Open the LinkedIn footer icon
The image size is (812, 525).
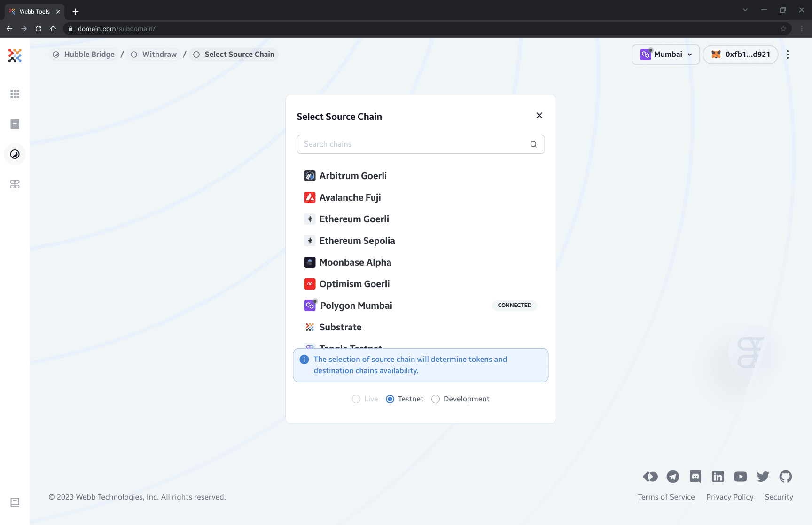718,477
